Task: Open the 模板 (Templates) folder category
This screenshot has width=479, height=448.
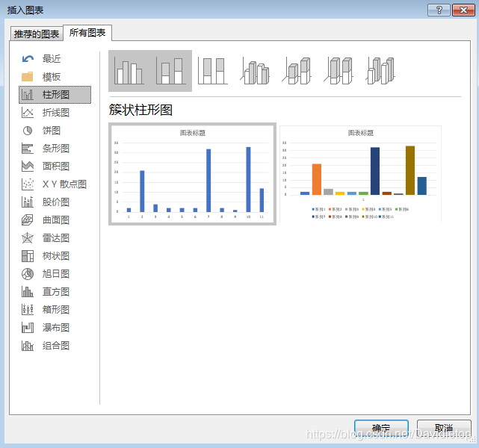Action: [x=55, y=77]
